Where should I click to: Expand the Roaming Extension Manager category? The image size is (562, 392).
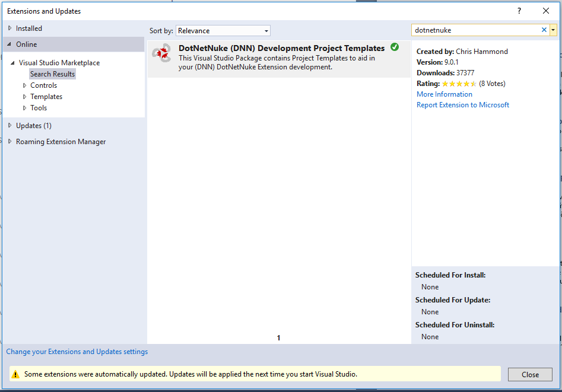[9, 142]
